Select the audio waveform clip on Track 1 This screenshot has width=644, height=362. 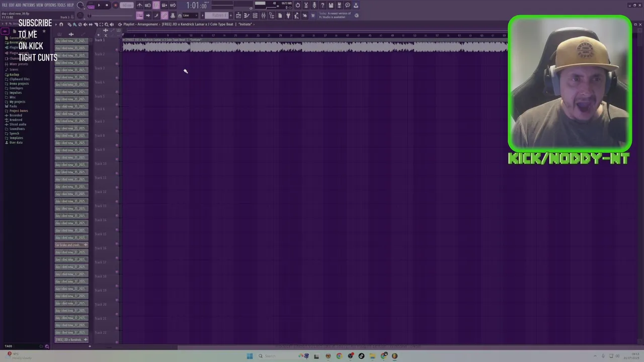tap(314, 45)
